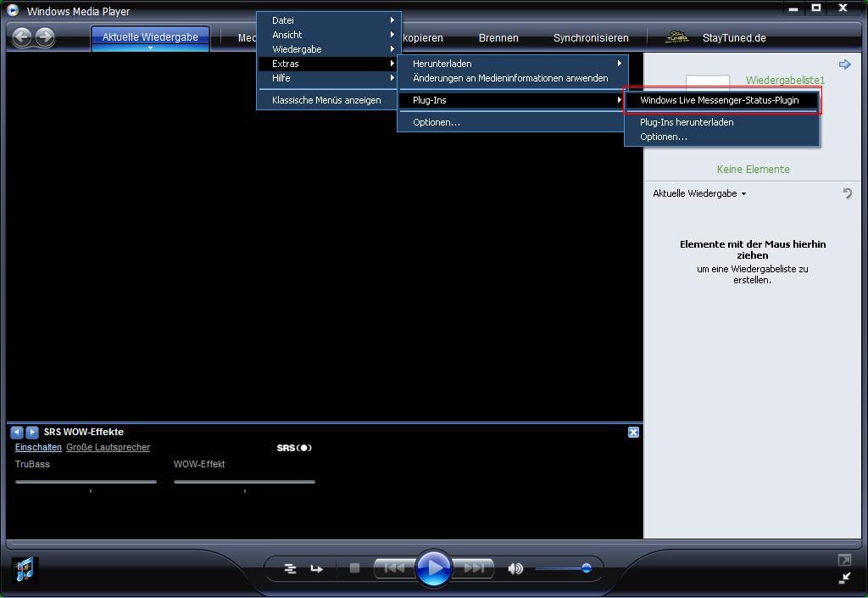Expand the Herunterladen submenu

pyautogui.click(x=513, y=64)
